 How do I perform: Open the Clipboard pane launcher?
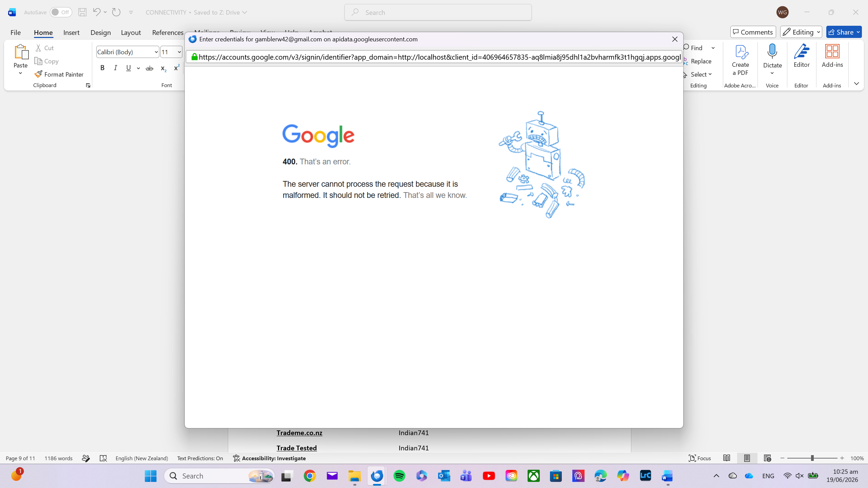pyautogui.click(x=88, y=85)
